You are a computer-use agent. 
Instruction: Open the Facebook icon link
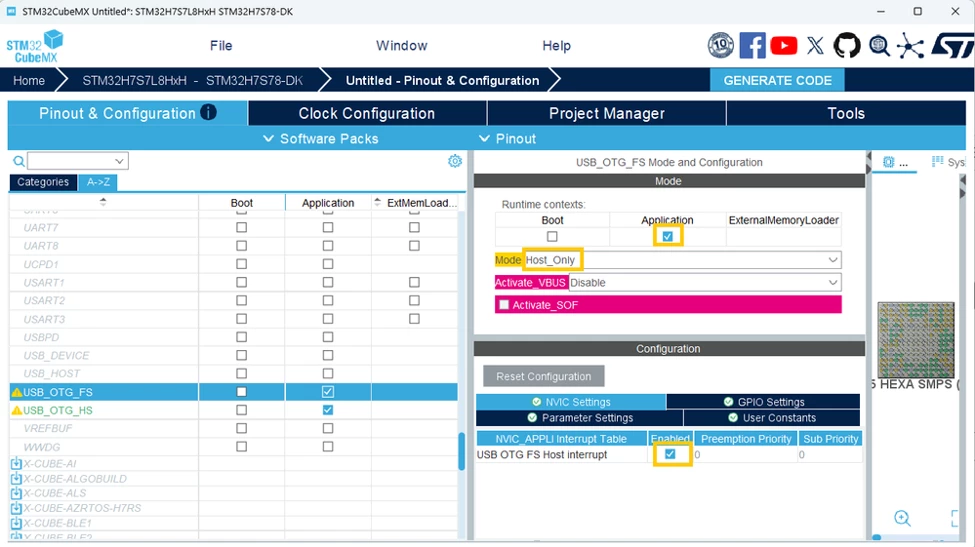click(752, 45)
